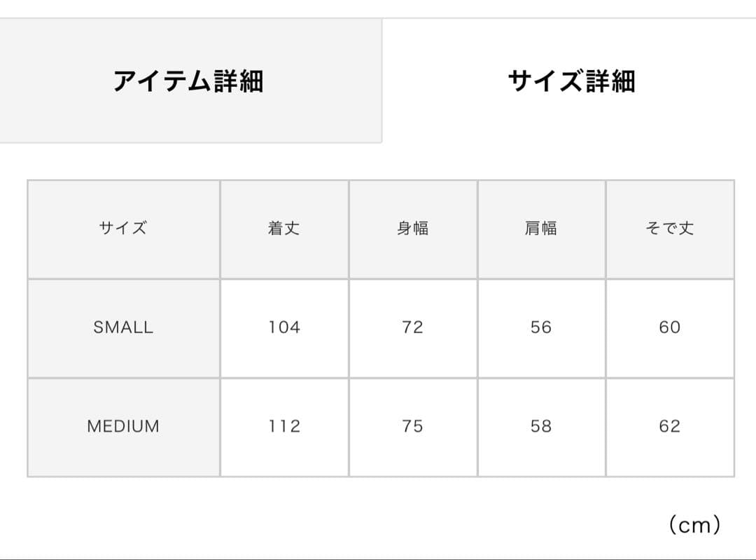756x560 pixels.
Task: Switch to the アイテム詳細 tab
Action: tap(189, 81)
